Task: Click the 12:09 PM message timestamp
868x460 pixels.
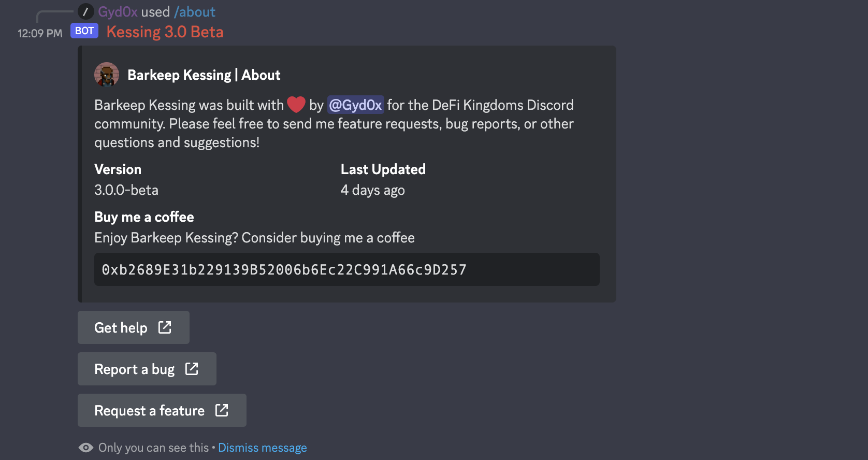Action: 40,34
